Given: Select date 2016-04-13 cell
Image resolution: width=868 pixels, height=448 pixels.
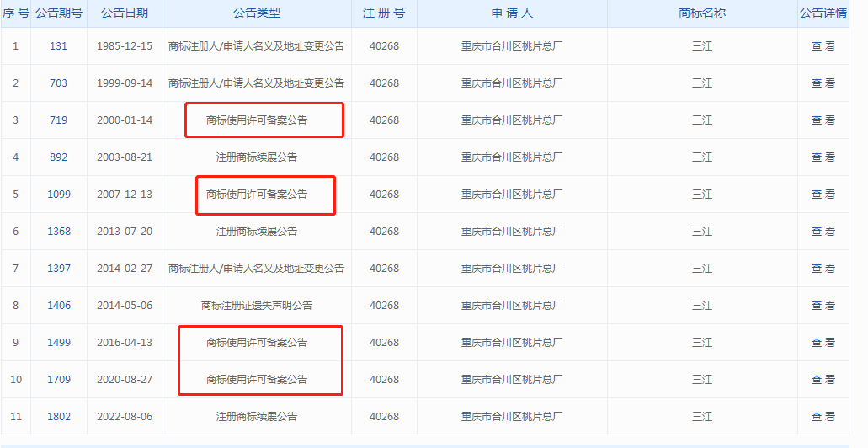Looking at the screenshot, I should (125, 342).
